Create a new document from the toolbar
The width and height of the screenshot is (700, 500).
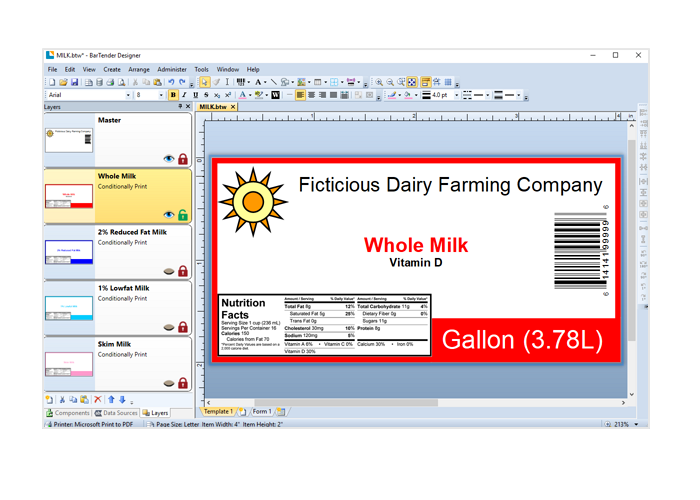(52, 82)
